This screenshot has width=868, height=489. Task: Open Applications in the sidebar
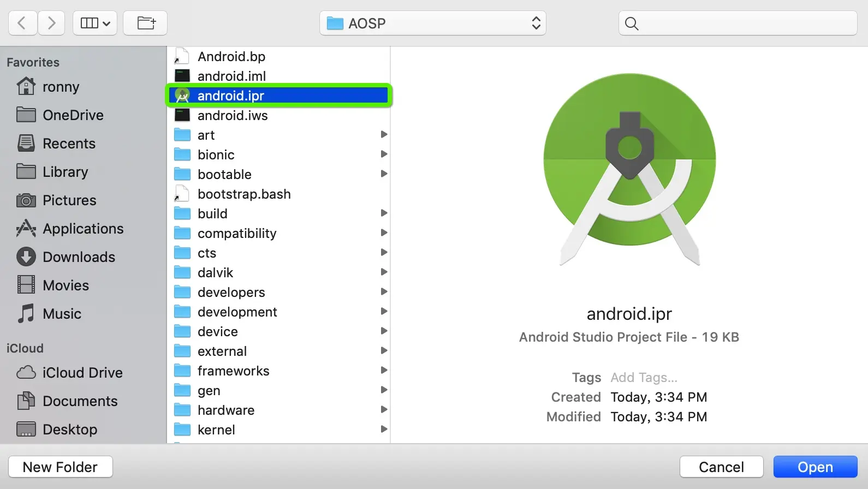pyautogui.click(x=70, y=229)
